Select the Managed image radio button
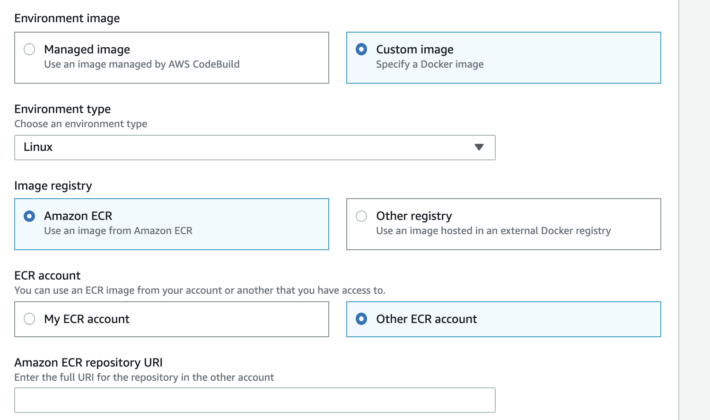The height and width of the screenshot is (420, 710). (x=29, y=49)
